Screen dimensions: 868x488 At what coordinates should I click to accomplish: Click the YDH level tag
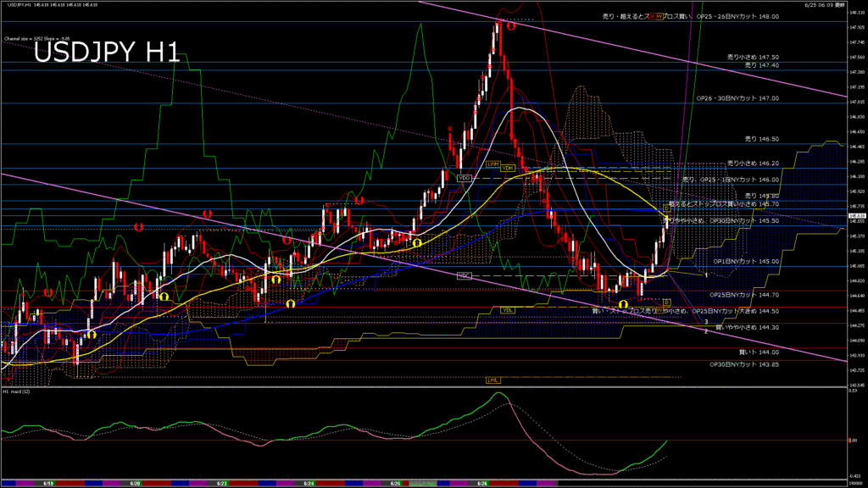[x=508, y=169]
